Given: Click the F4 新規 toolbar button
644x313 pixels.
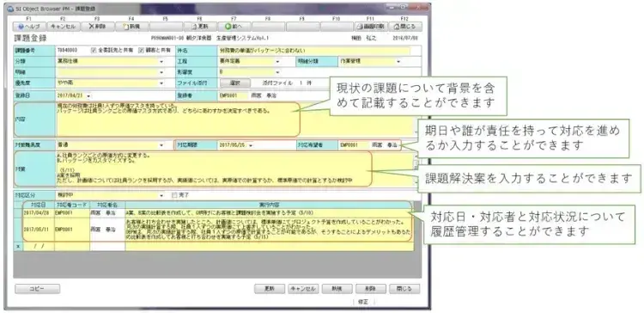Looking at the screenshot, I should click(131, 27).
